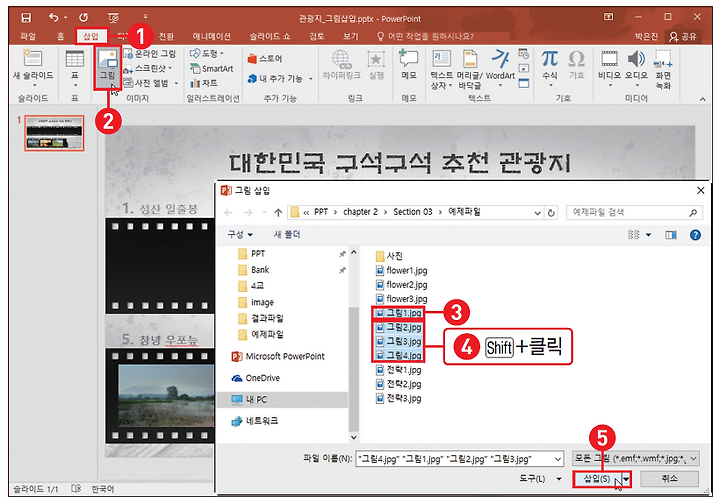Image resolution: width=720 pixels, height=504 pixels.
Task: Select the file flower1.jpg
Action: [x=402, y=270]
